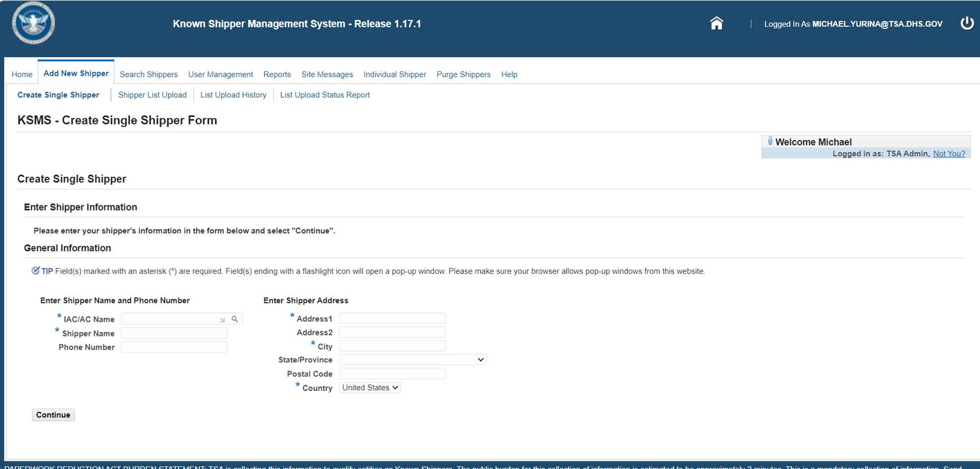Click the TSA seal logo
This screenshot has height=469, width=980.
tap(34, 23)
